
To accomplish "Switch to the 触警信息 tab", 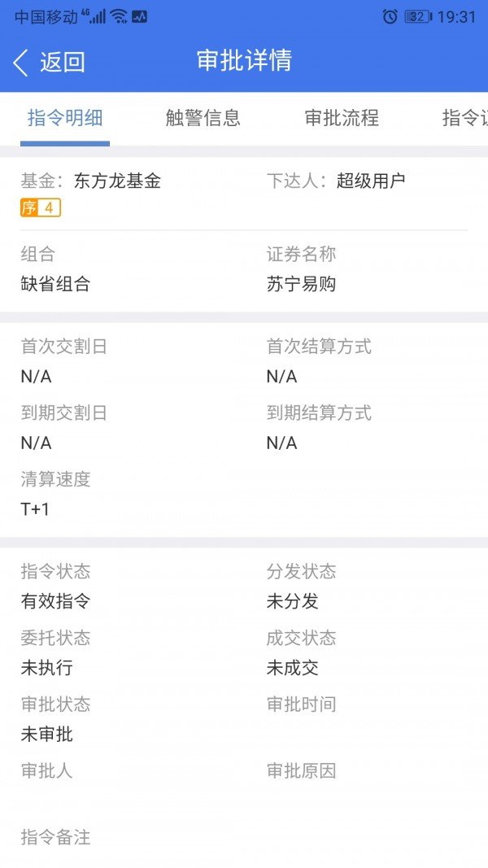I will (x=203, y=118).
